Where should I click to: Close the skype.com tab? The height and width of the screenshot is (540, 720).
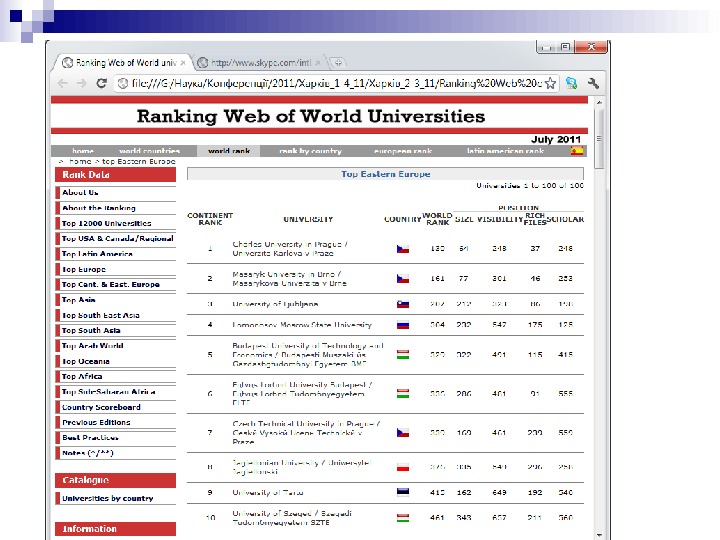pos(318,63)
